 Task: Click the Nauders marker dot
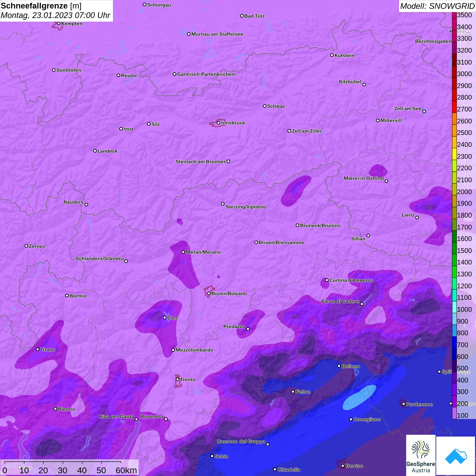click(86, 204)
